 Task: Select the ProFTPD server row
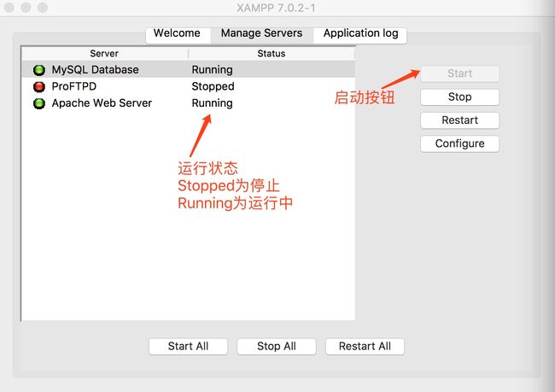(189, 86)
